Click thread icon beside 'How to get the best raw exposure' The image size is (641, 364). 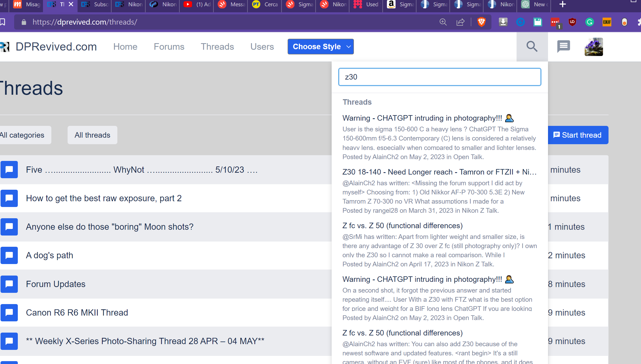9,198
